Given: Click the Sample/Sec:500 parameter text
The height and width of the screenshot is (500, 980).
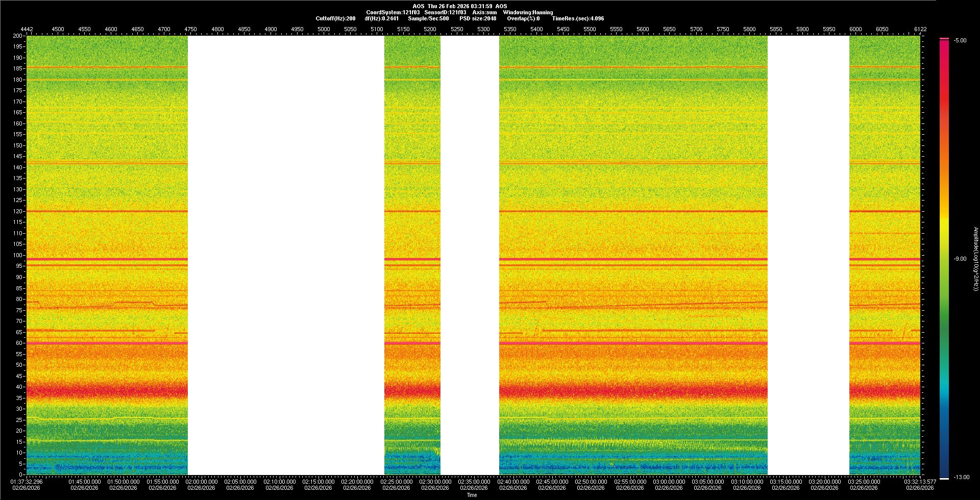Looking at the screenshot, I should pyautogui.click(x=428, y=18).
